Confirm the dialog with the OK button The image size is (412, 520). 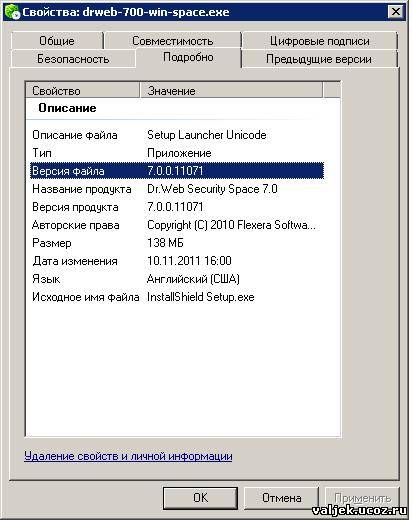pos(200,498)
